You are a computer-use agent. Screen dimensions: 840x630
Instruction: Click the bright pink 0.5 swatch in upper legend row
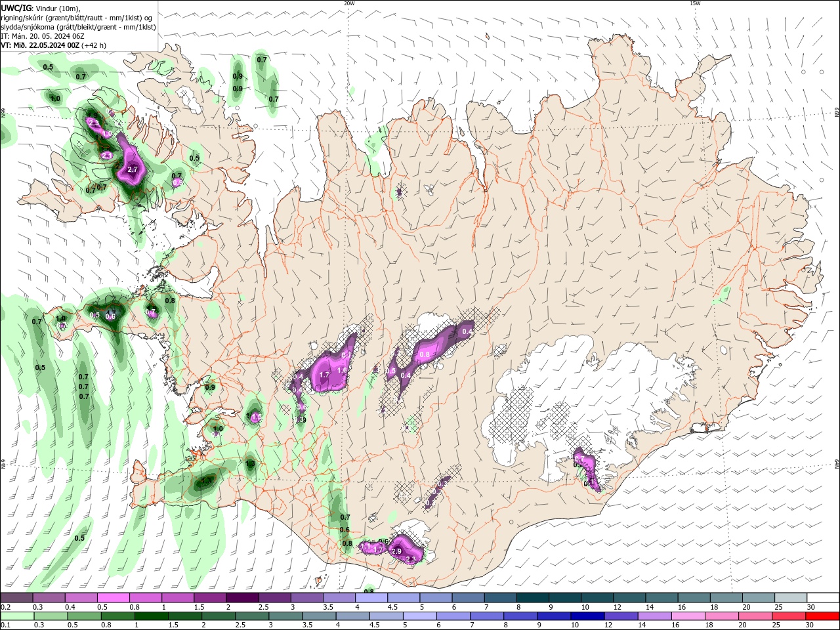coord(113,598)
